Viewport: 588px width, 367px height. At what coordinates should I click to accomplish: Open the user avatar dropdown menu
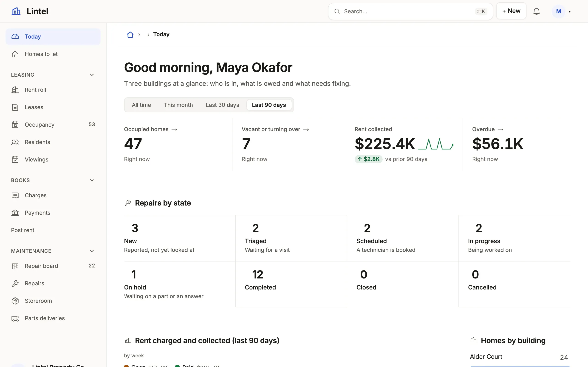point(561,11)
